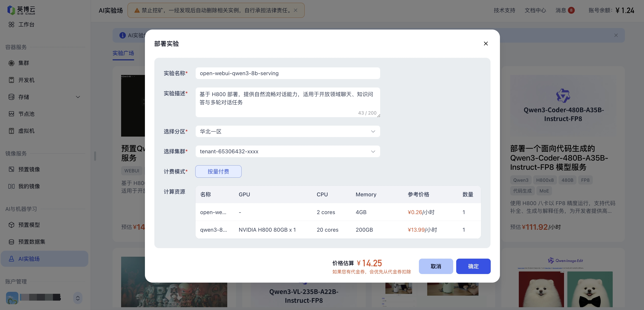Click the 开发机 sidebar icon
The height and width of the screenshot is (310, 644).
[11, 80]
